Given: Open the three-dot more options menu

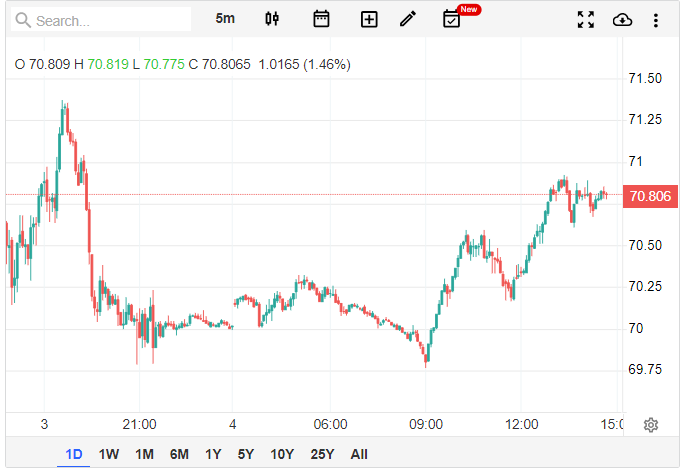Looking at the screenshot, I should tap(655, 20).
